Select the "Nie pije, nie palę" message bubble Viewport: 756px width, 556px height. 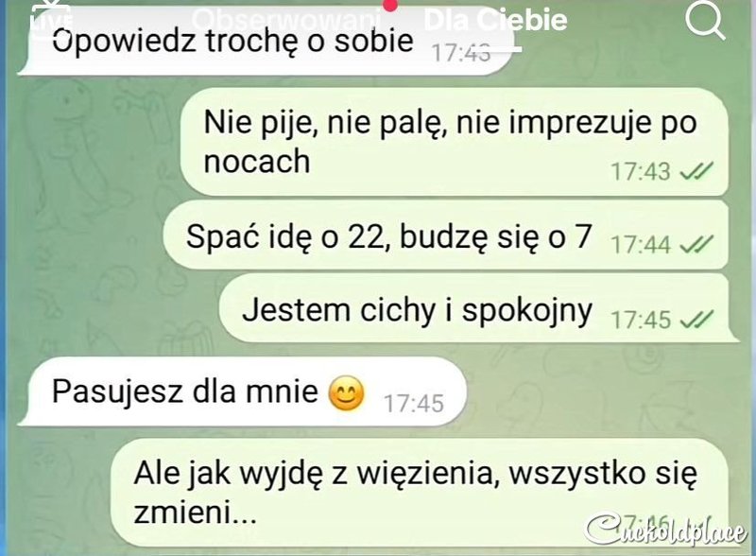point(455,142)
